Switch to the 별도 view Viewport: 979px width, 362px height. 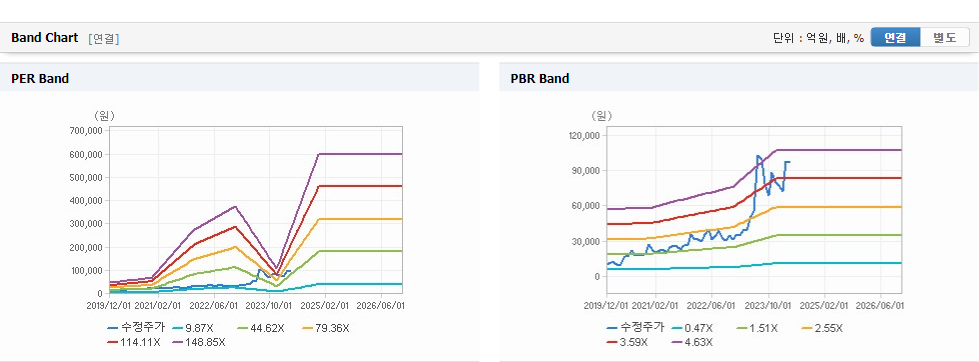coord(945,37)
